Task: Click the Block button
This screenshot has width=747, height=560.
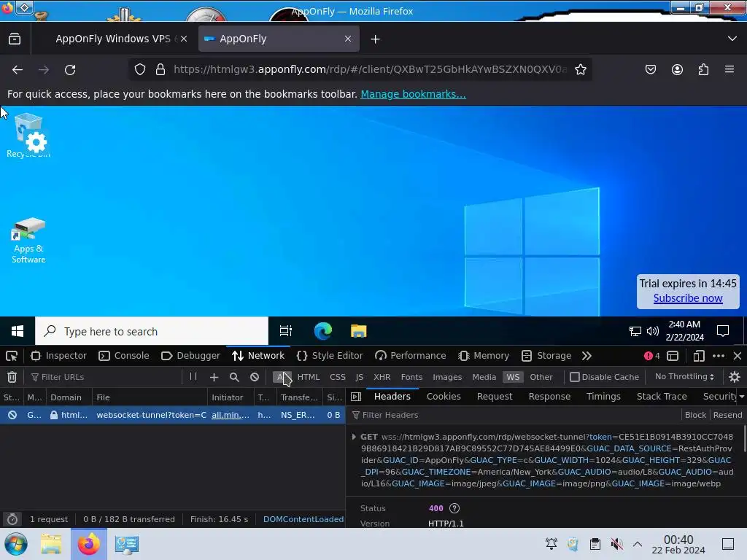Action: (x=695, y=415)
